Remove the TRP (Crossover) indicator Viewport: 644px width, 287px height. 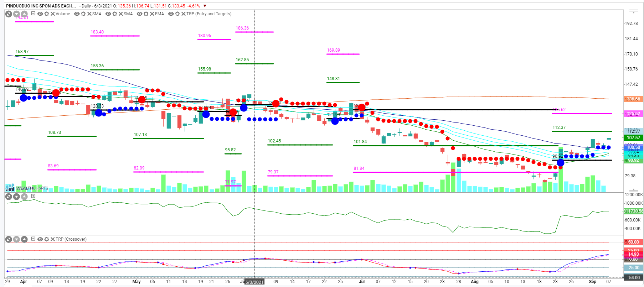tap(53, 239)
